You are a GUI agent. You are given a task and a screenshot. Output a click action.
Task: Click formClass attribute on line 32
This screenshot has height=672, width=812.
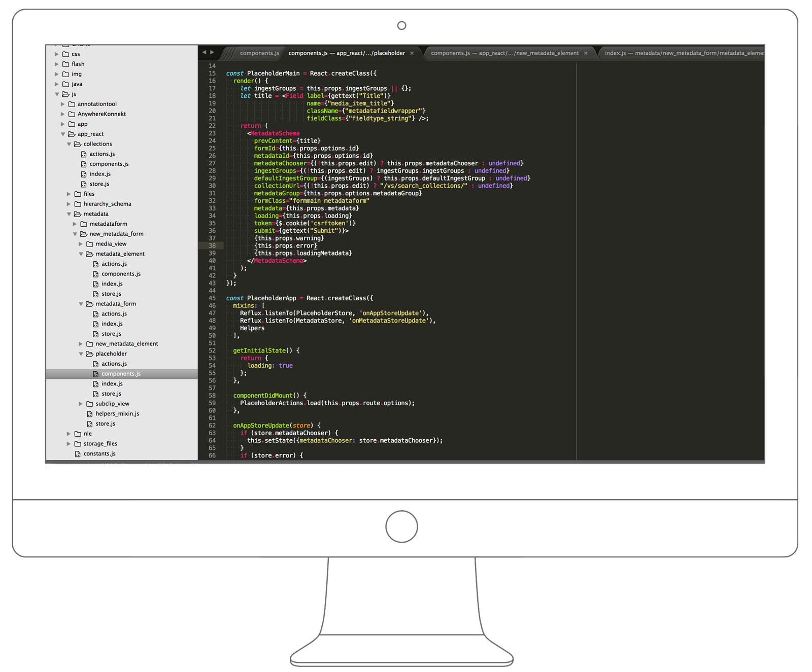click(270, 201)
